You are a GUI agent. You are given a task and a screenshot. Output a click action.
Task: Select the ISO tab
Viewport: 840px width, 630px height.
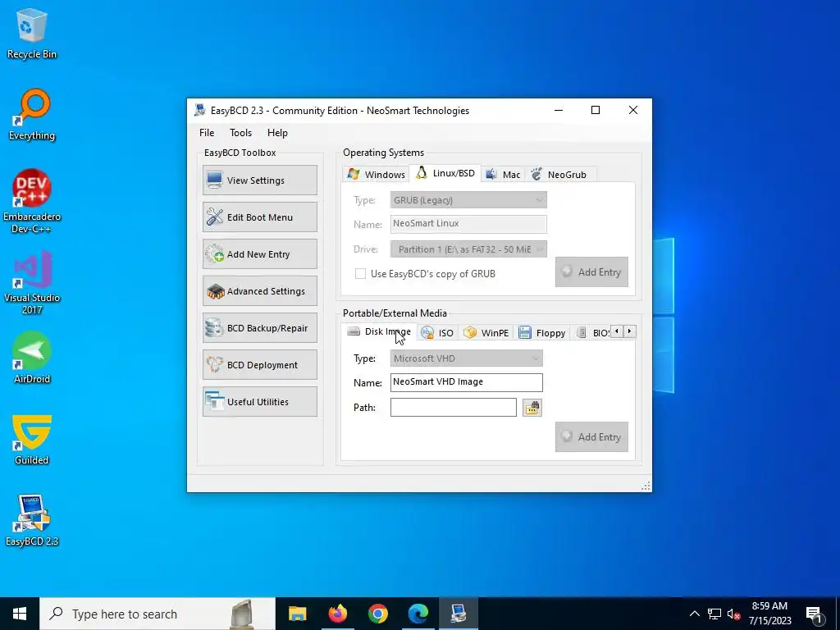pos(438,333)
